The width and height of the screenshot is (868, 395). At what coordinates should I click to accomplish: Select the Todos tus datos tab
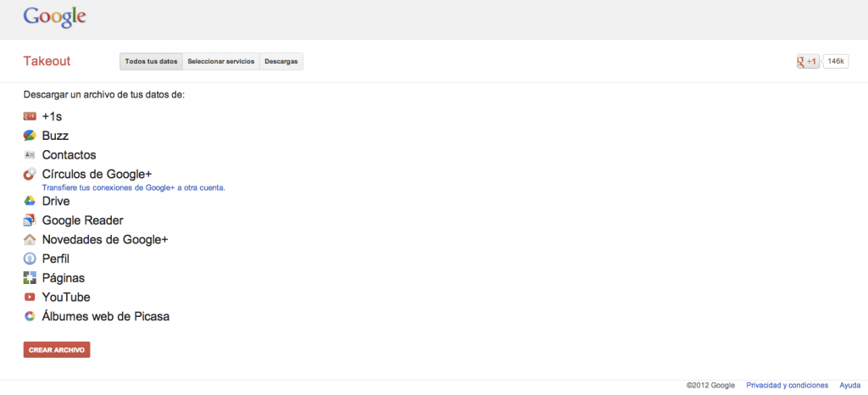tap(151, 61)
